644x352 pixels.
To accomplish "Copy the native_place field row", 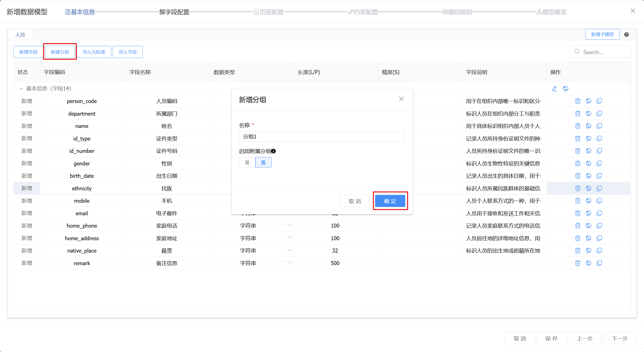I will tap(599, 251).
